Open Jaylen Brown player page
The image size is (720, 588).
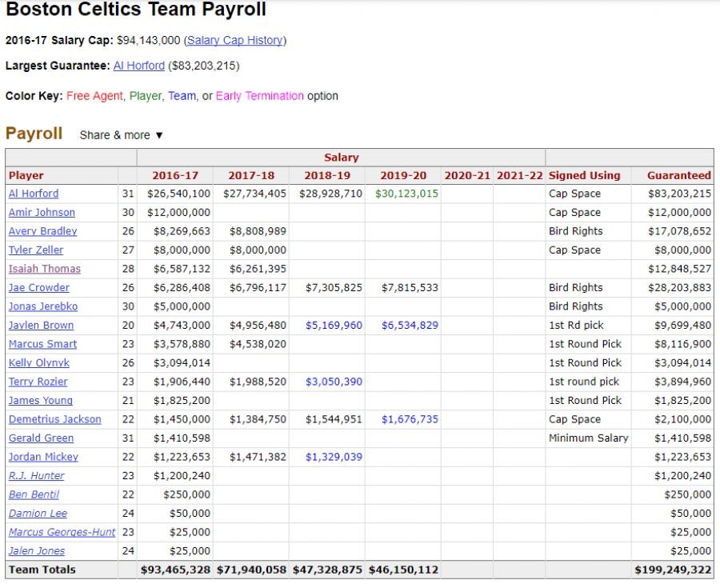(x=41, y=326)
